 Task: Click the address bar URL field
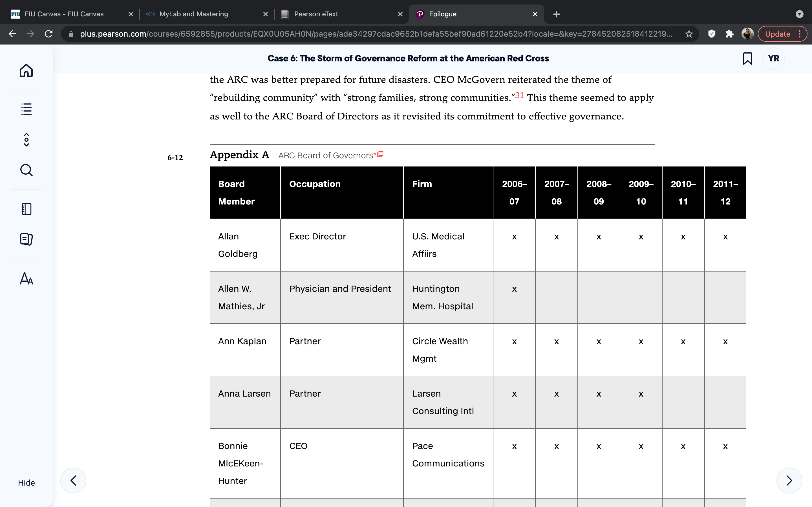click(x=376, y=34)
